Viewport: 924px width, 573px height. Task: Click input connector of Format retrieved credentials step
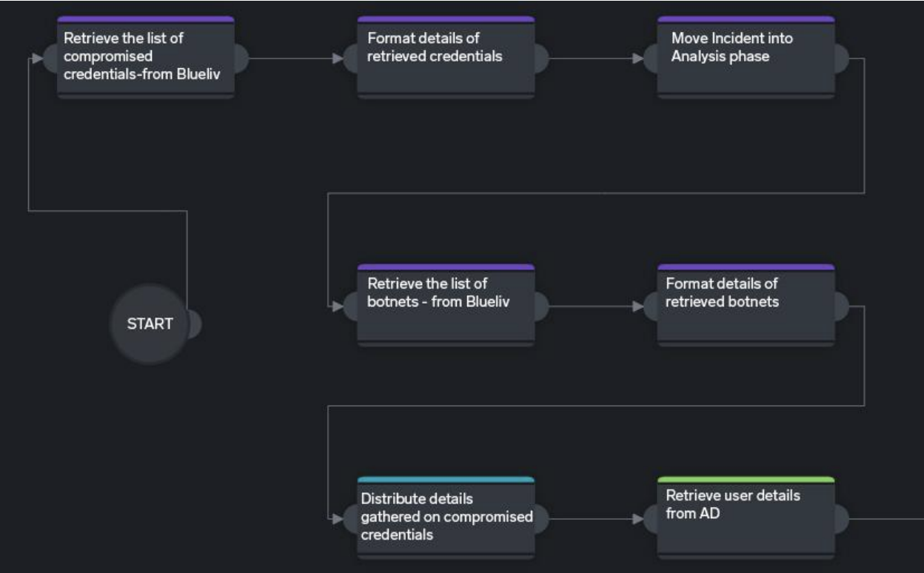click(349, 58)
